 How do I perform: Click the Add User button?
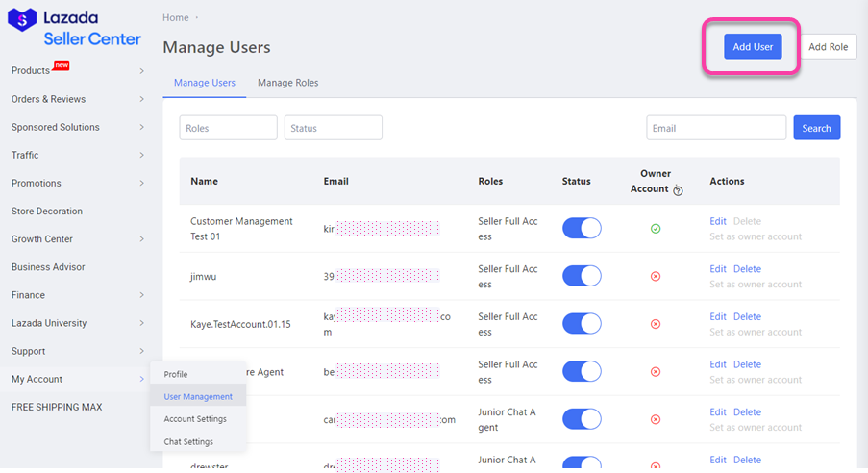tap(753, 46)
